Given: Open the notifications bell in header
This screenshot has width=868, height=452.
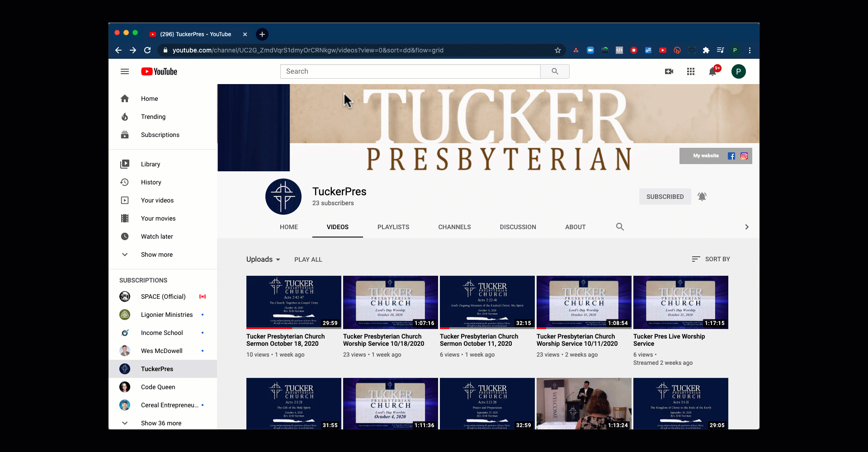Looking at the screenshot, I should (x=712, y=71).
